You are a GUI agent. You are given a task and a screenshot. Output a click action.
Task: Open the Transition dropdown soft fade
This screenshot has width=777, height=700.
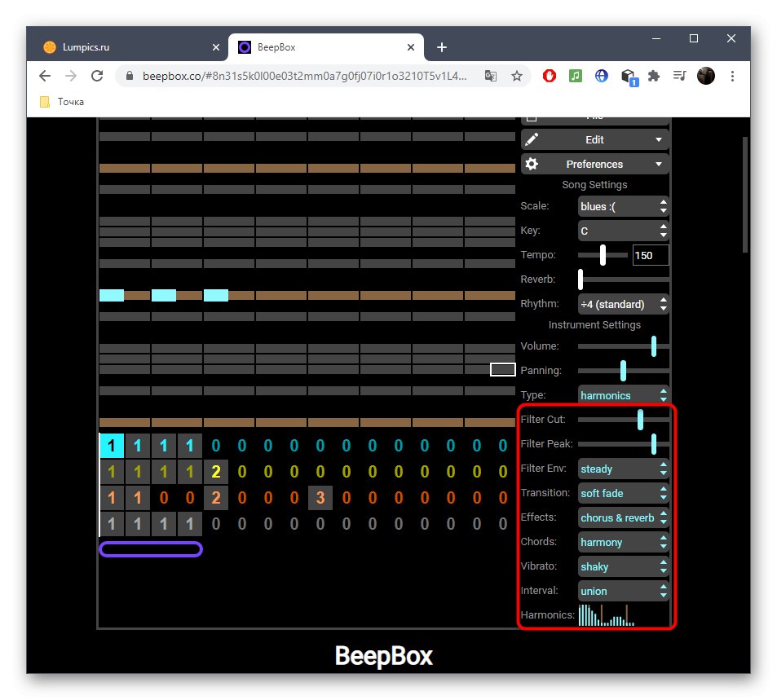[624, 493]
